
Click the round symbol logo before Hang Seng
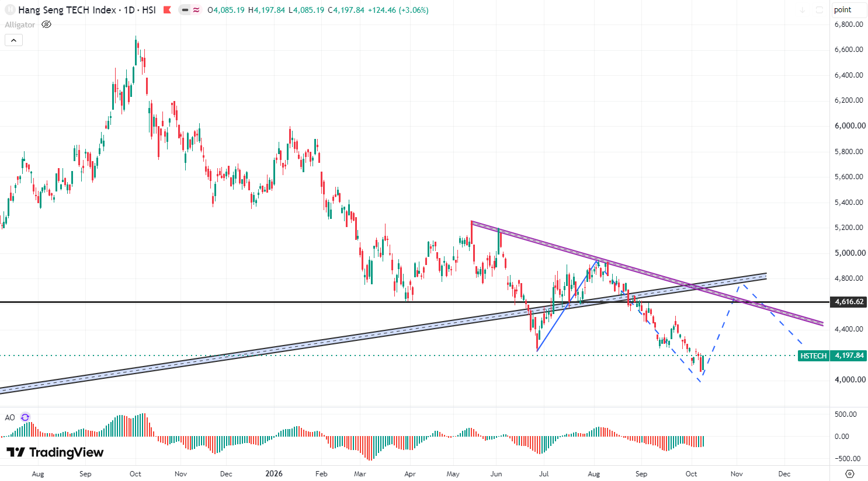(x=10, y=10)
